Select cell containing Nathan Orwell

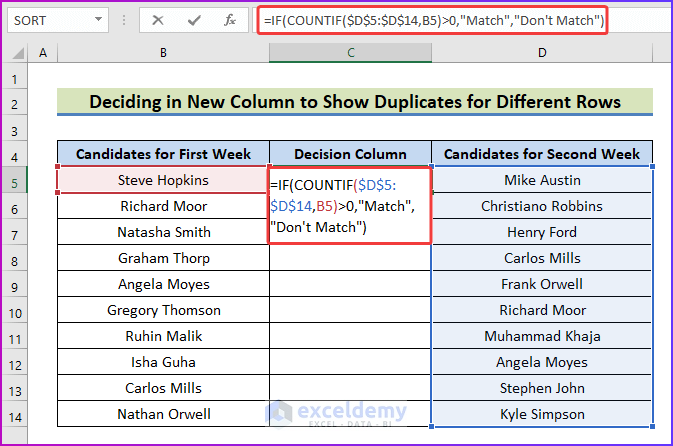click(162, 415)
